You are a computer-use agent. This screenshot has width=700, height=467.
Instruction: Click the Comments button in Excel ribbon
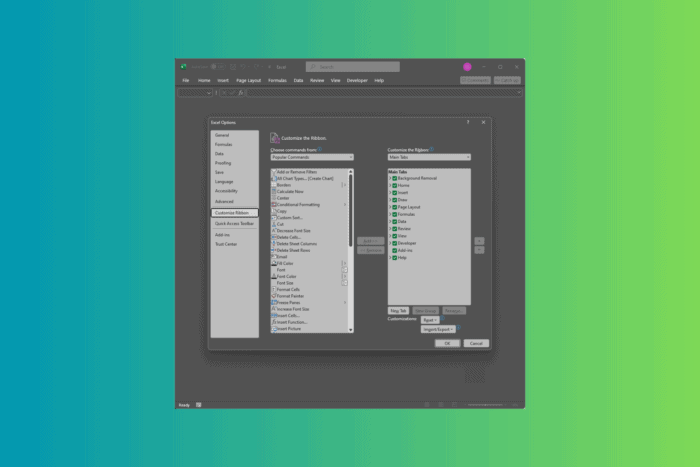coord(475,80)
